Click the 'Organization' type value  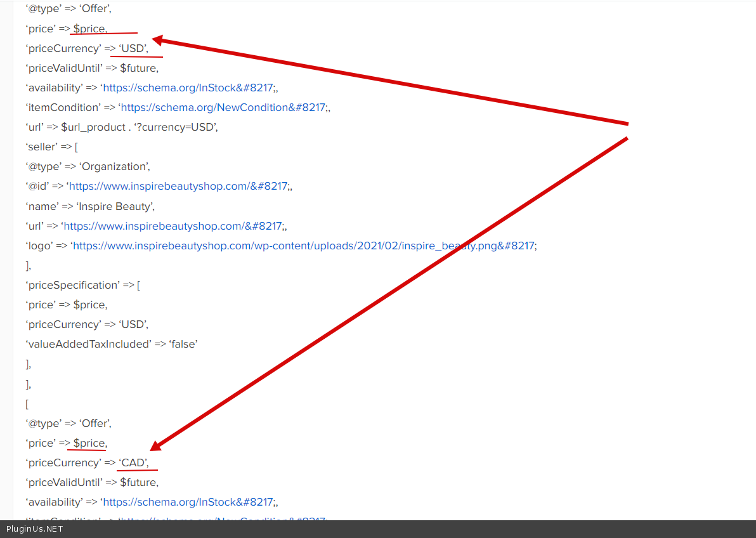point(114,166)
